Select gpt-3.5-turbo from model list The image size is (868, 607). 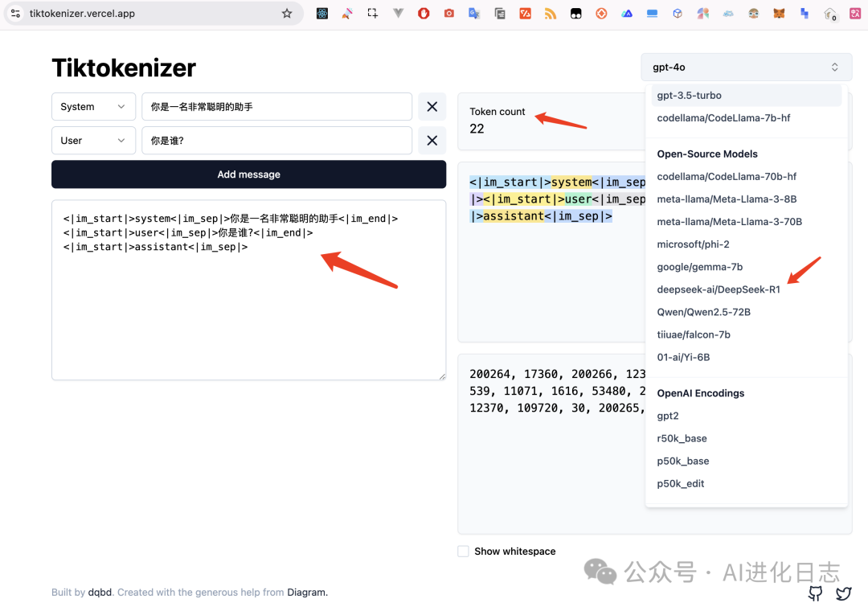[x=746, y=95]
